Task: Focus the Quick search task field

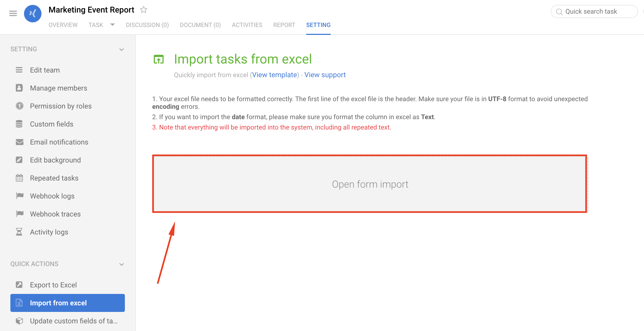Action: 594,11
